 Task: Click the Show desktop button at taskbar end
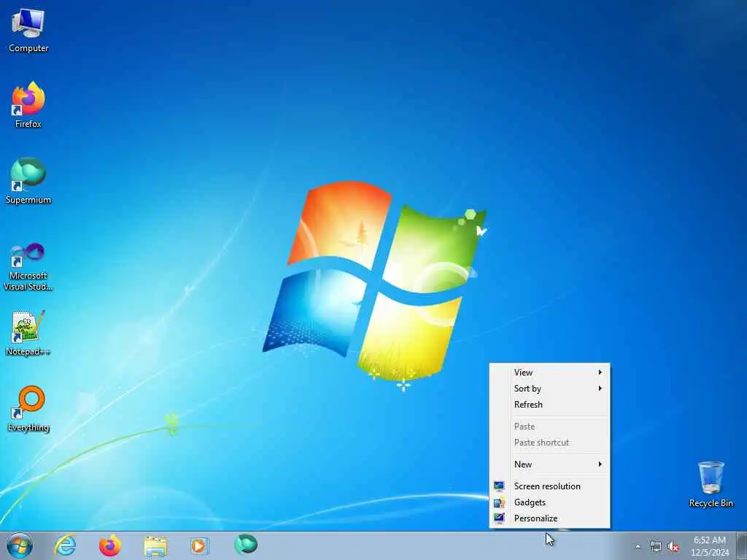(742, 545)
